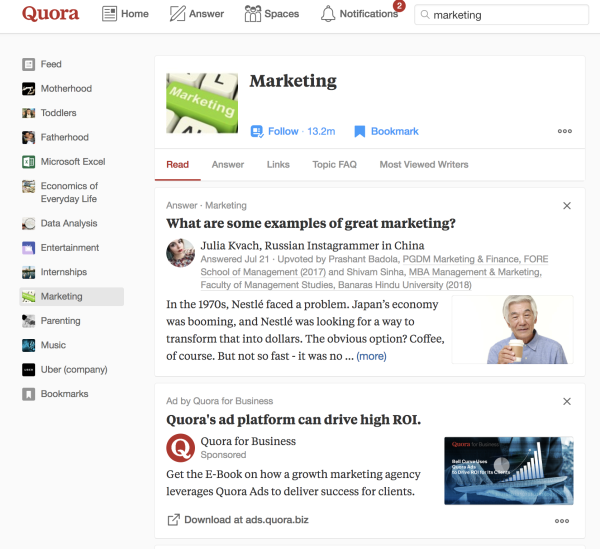Open the ad's three-dot options menu
The image size is (600, 549).
click(562, 521)
